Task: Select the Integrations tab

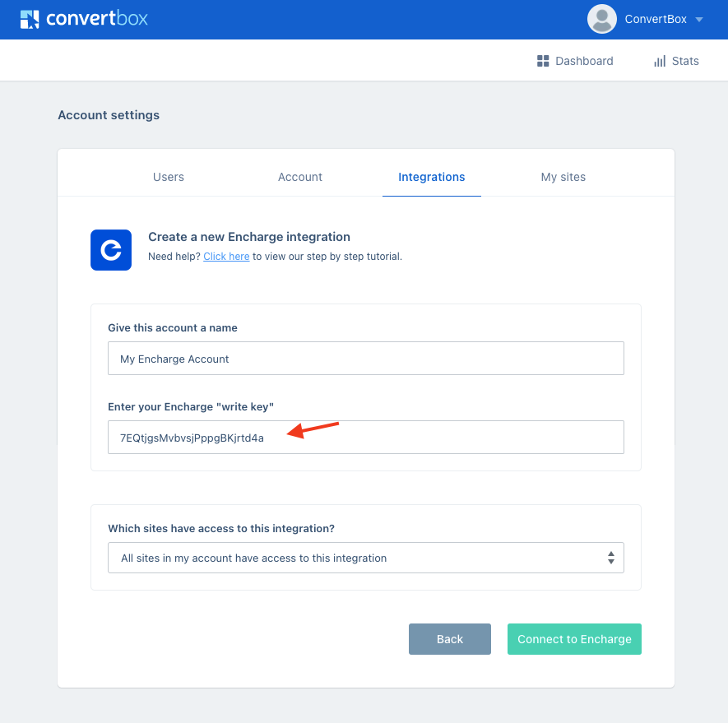Action: pyautogui.click(x=431, y=177)
